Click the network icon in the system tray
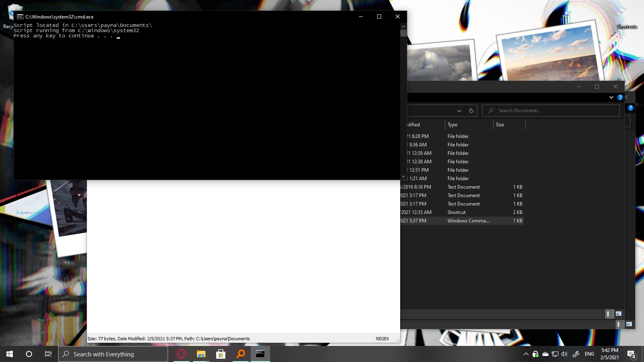Viewport: 644px width, 362px height. pyautogui.click(x=555, y=354)
